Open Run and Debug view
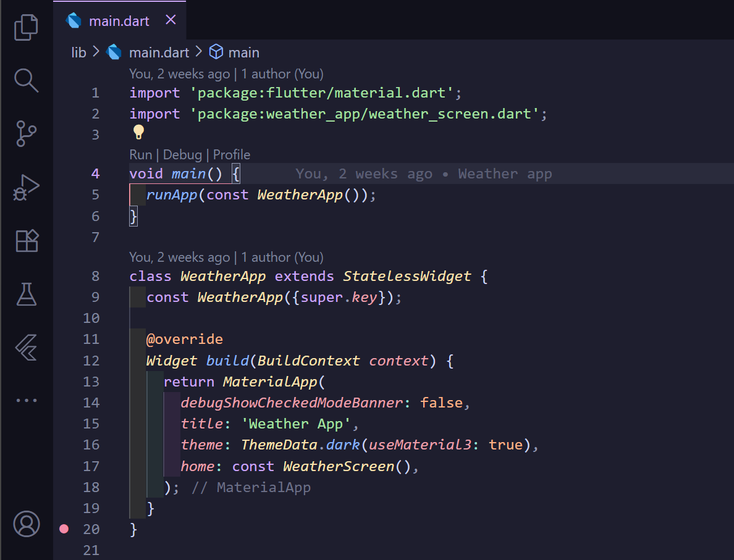The width and height of the screenshot is (734, 560). point(26,188)
